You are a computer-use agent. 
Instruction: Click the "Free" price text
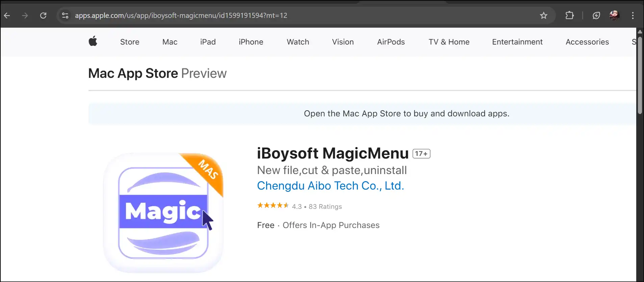[x=266, y=225]
